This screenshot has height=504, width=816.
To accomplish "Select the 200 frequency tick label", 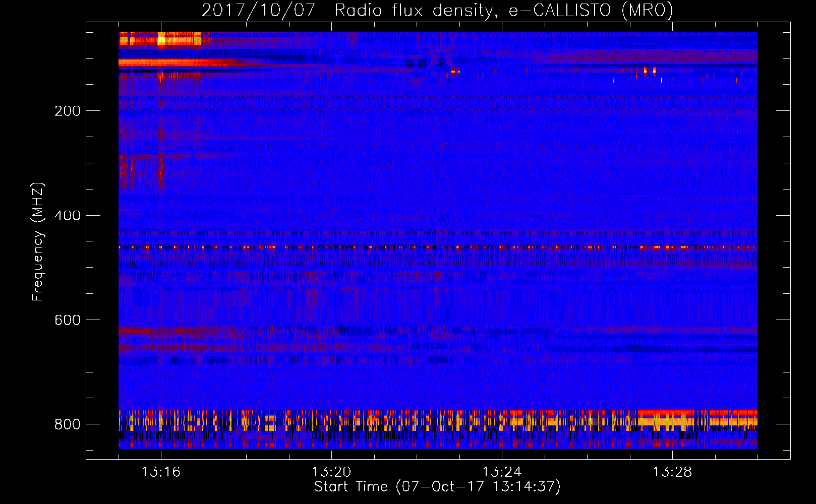I will [68, 111].
